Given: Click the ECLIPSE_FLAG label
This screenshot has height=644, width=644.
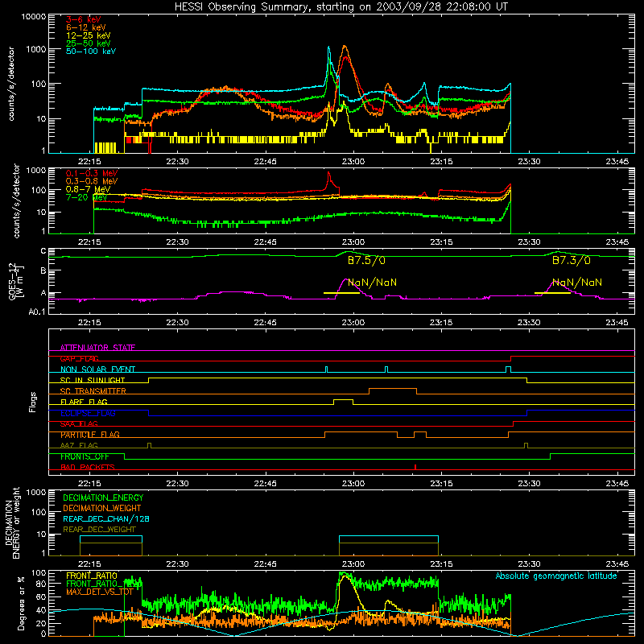Looking at the screenshot, I should point(88,413).
